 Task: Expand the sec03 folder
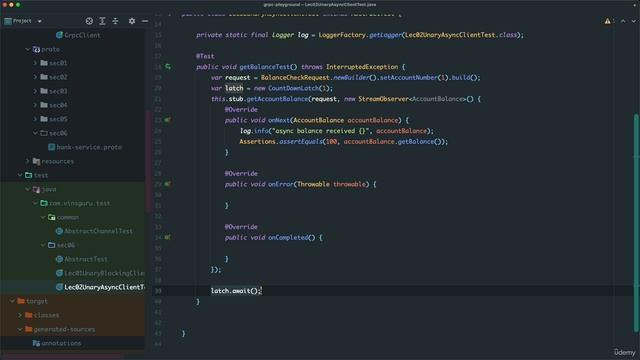coord(35,91)
